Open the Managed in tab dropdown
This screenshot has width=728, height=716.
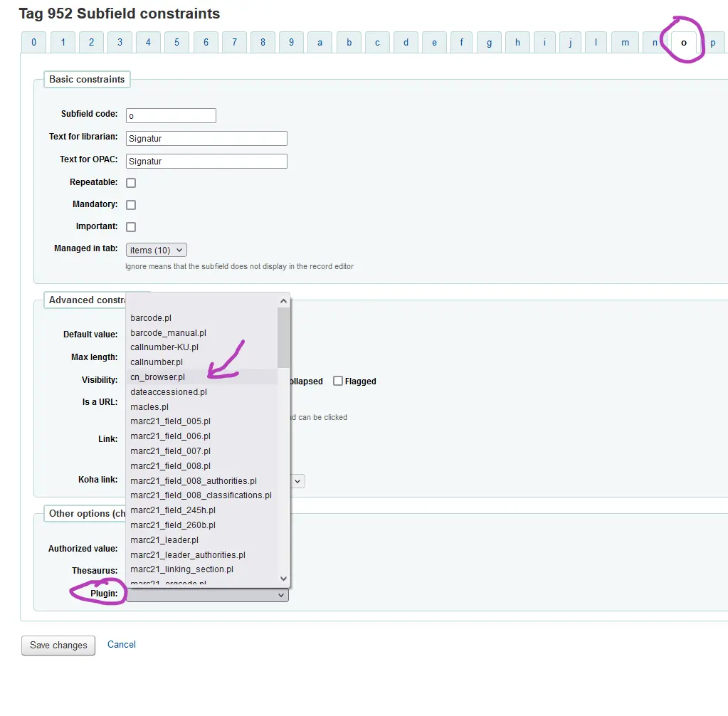coord(157,250)
